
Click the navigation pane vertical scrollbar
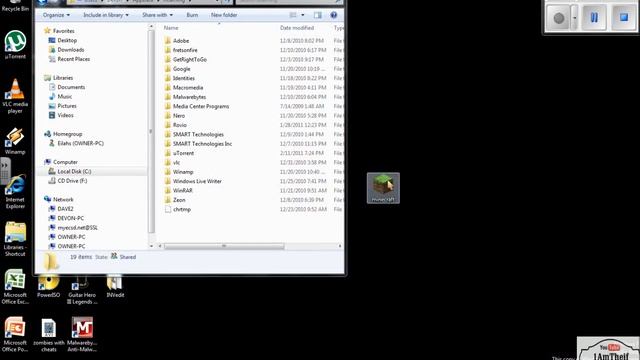(151, 131)
